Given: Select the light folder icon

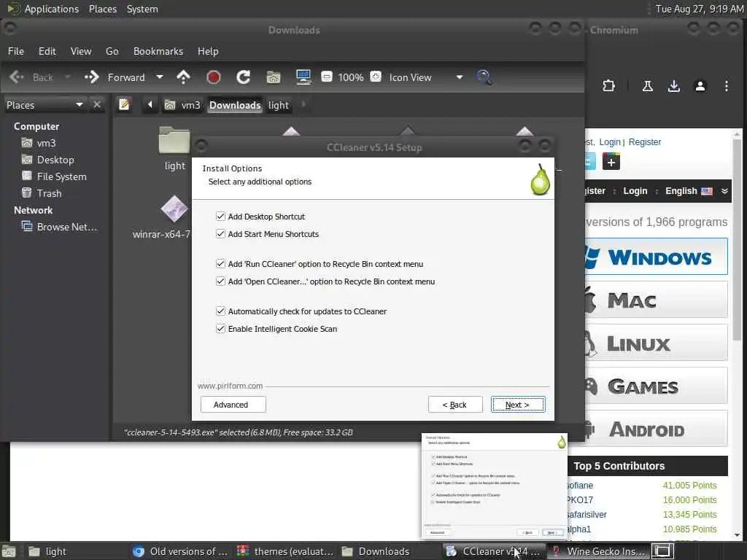Looking at the screenshot, I should click(174, 141).
